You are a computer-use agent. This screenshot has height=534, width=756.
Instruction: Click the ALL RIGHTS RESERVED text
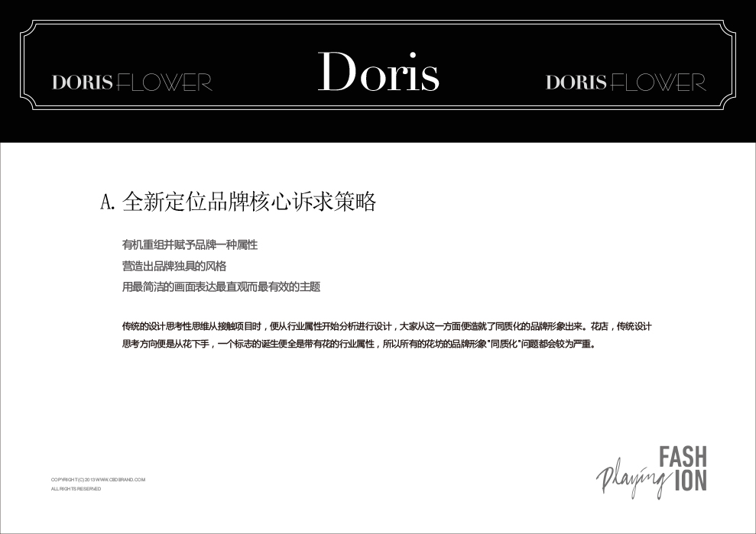tap(76, 489)
